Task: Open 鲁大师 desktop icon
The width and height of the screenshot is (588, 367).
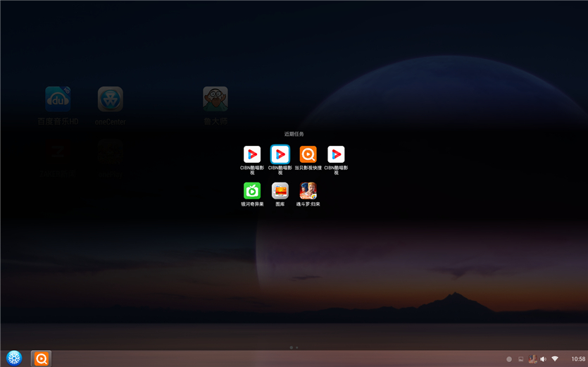Action: coord(215,99)
